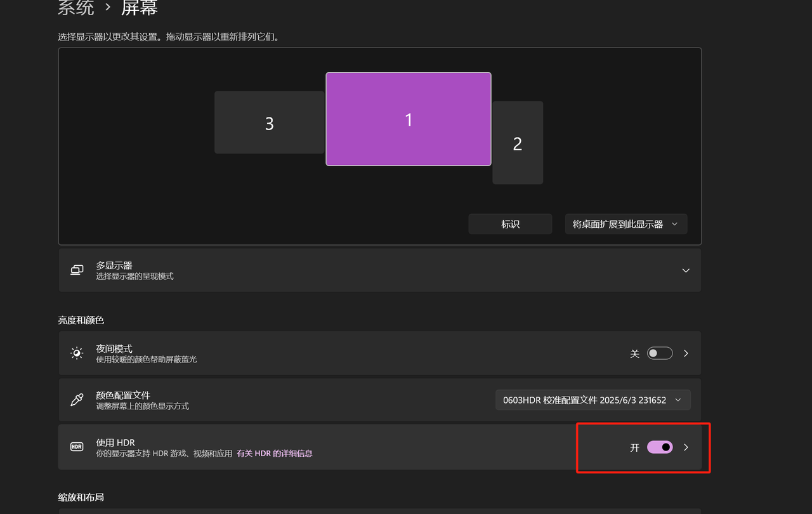Select monitor 2 in the display diagram

pos(517,142)
